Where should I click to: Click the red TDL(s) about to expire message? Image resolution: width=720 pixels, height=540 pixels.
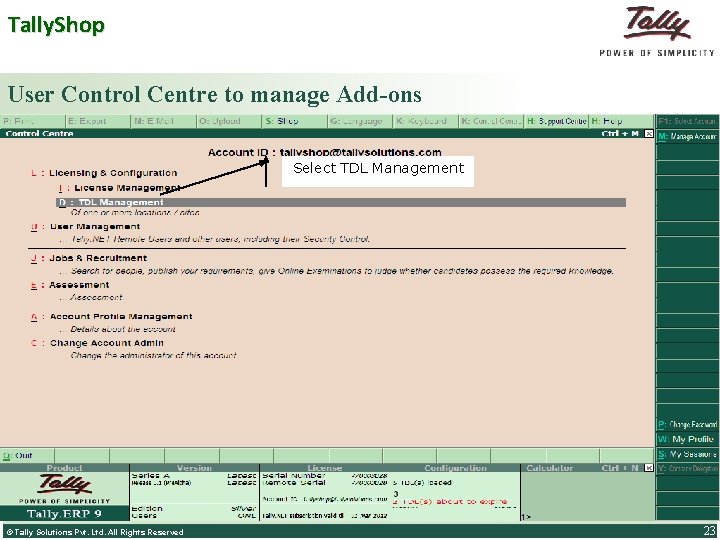click(x=450, y=501)
